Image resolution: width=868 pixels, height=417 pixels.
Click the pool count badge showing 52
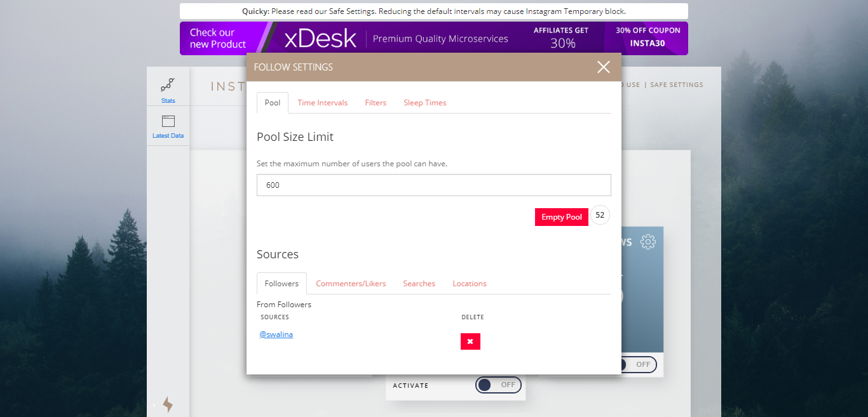tap(600, 215)
